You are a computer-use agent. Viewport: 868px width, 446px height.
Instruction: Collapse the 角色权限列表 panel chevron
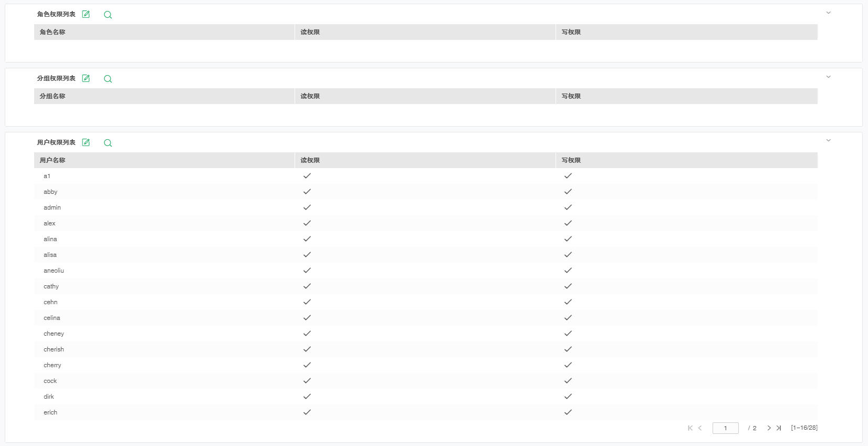coord(829,13)
